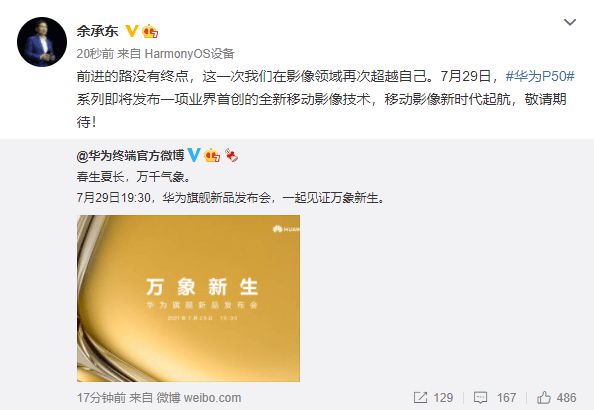
Task: Click the repost icon with 129
Action: pos(420,397)
